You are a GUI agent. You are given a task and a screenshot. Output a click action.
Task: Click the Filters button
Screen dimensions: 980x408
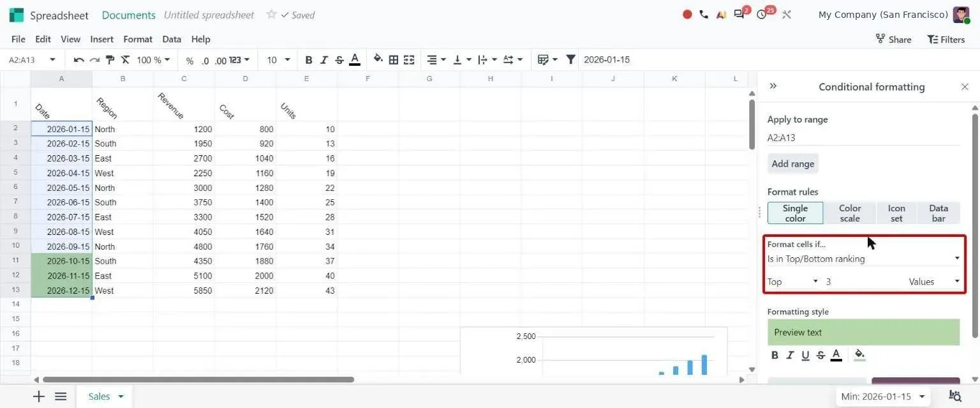coord(946,40)
